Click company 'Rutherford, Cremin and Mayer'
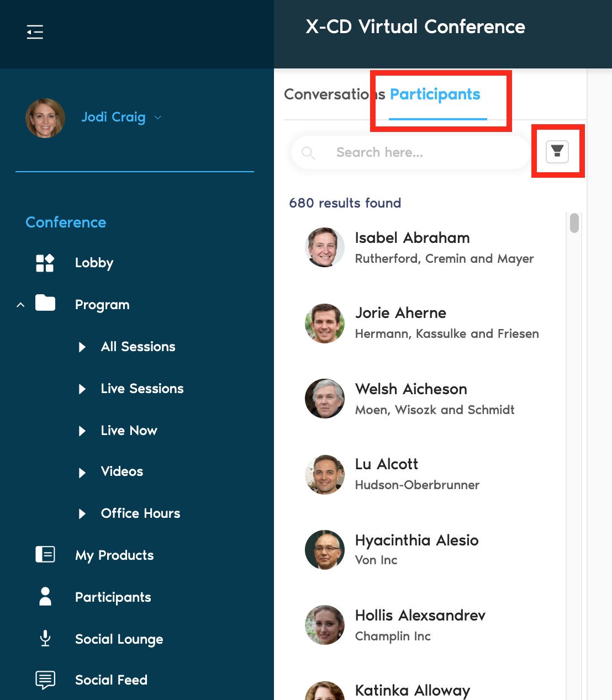Screen dimensions: 612x700 pyautogui.click(x=445, y=259)
